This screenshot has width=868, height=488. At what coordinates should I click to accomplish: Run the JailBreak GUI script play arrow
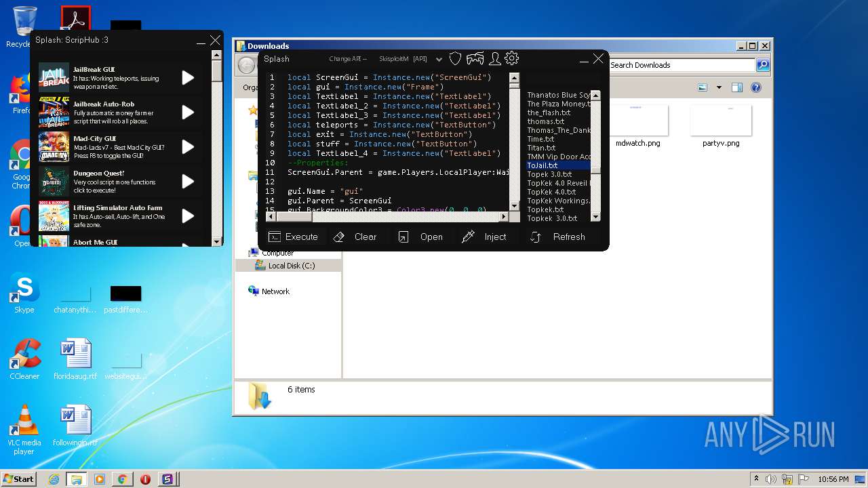point(188,77)
